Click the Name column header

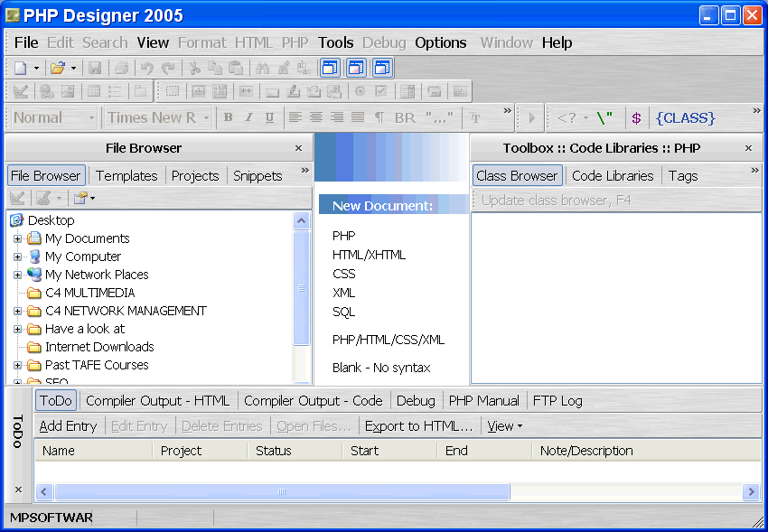coord(94,451)
